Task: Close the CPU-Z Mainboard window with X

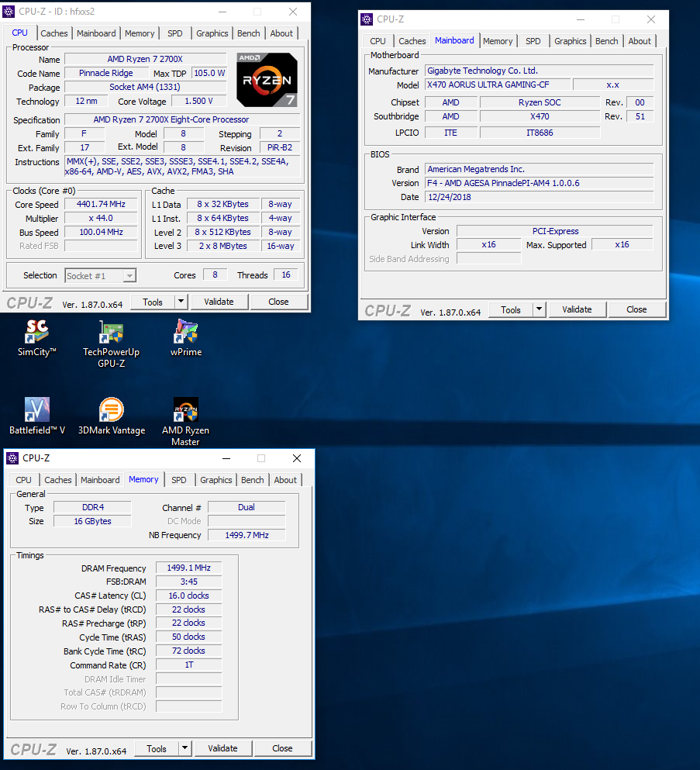Action: (x=651, y=19)
